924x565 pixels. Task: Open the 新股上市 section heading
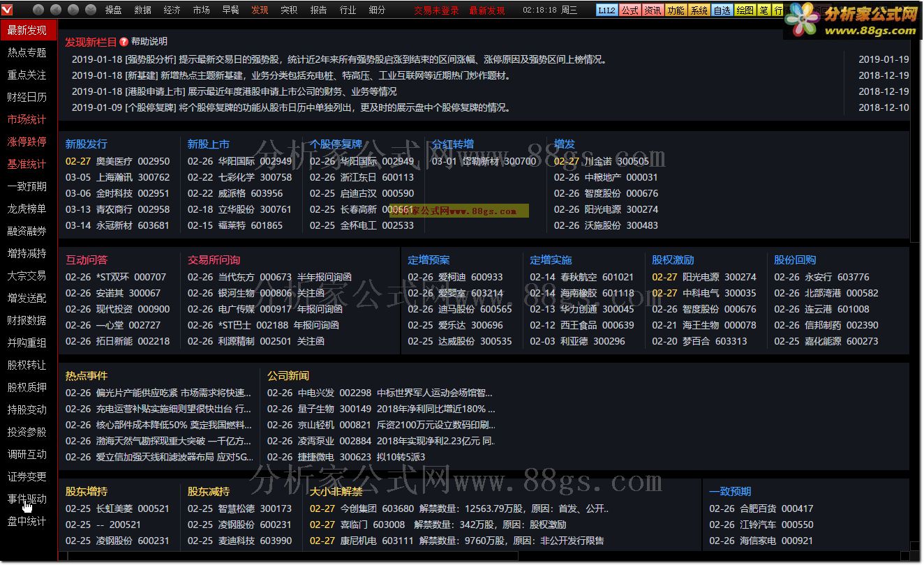pos(209,144)
